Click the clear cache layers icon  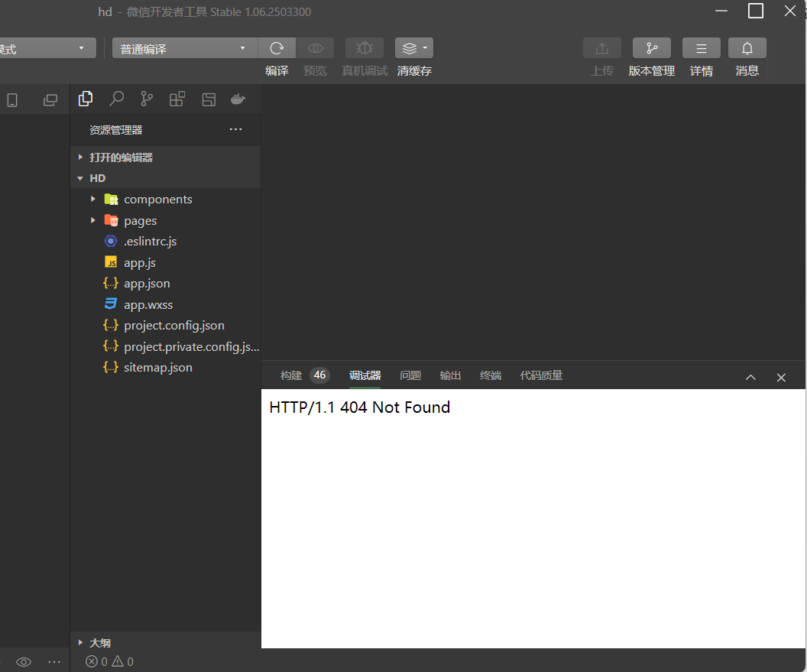click(409, 48)
